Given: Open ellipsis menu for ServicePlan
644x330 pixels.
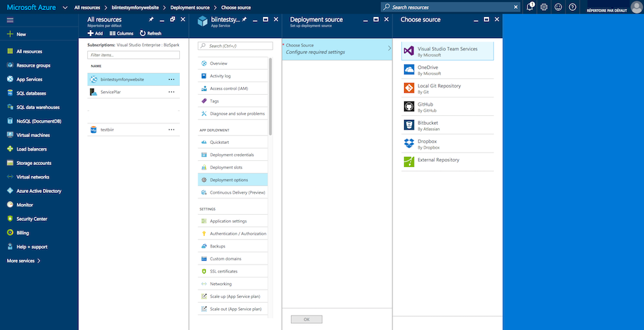Looking at the screenshot, I should (171, 92).
